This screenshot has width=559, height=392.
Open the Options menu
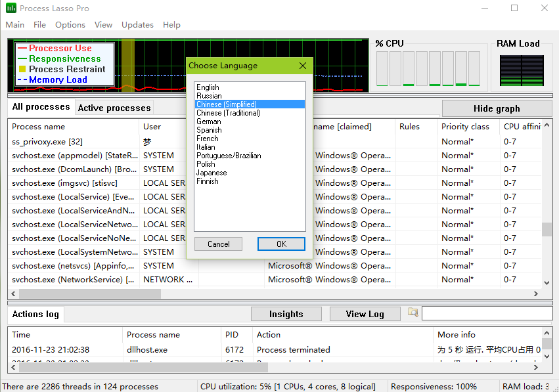pos(70,25)
